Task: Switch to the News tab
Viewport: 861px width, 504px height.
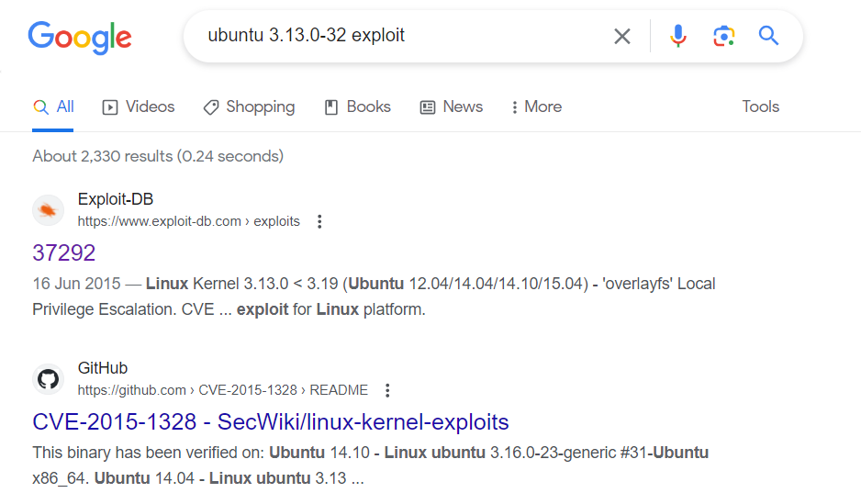Action: (452, 107)
